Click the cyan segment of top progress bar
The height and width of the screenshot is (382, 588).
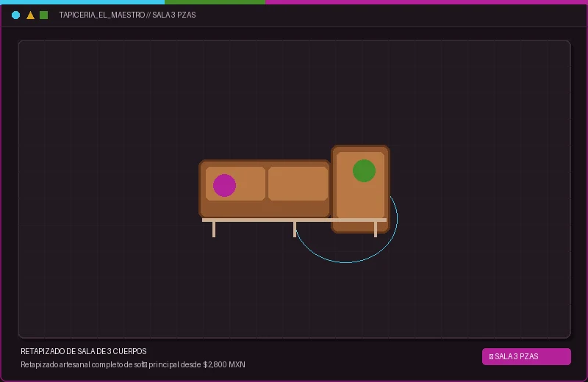pyautogui.click(x=82, y=2)
